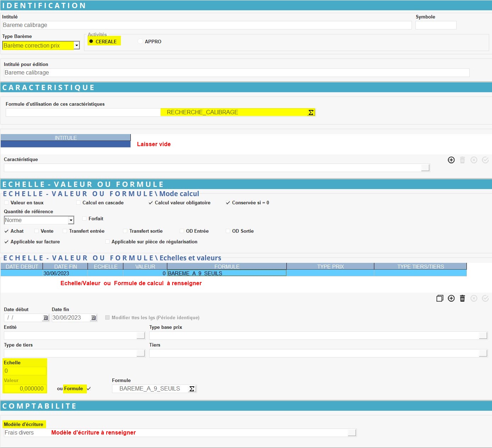The image size is (492, 448).
Task: Open the Quantité de référence dropdown
Action: 71,220
